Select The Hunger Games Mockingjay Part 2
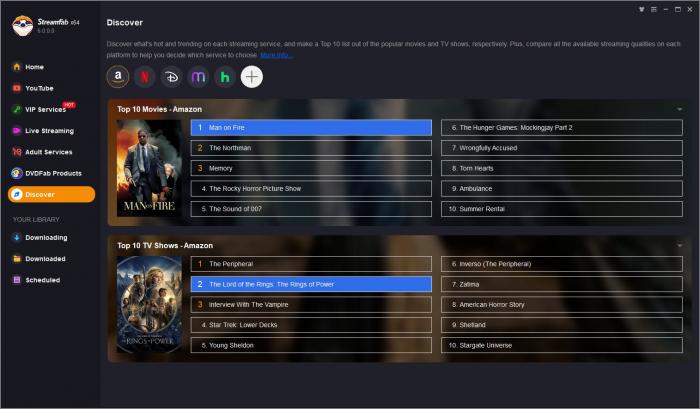 [562, 127]
